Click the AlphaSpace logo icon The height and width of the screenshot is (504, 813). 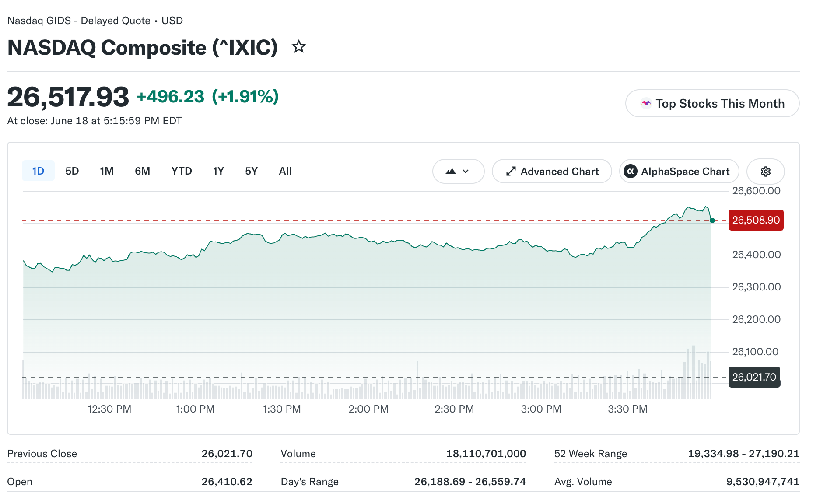click(630, 171)
